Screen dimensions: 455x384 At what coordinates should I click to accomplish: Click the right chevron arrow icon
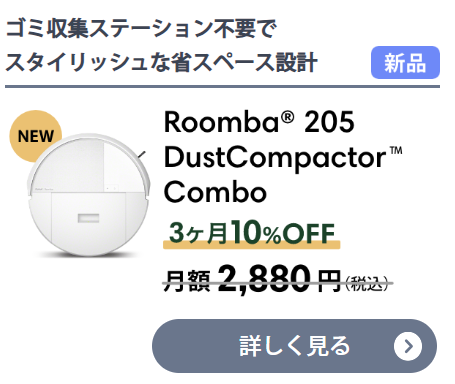(408, 346)
